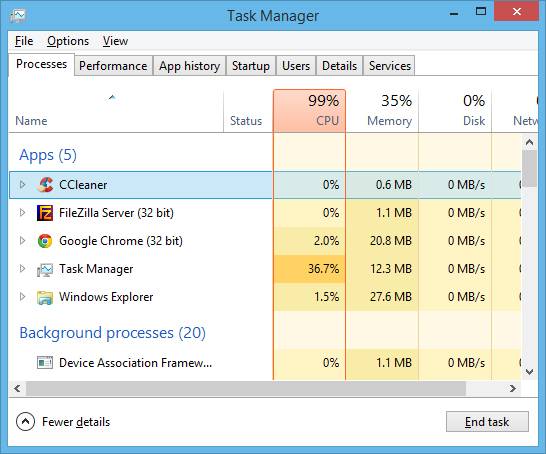
Task: Sort by the Network column header
Action: pyautogui.click(x=515, y=111)
